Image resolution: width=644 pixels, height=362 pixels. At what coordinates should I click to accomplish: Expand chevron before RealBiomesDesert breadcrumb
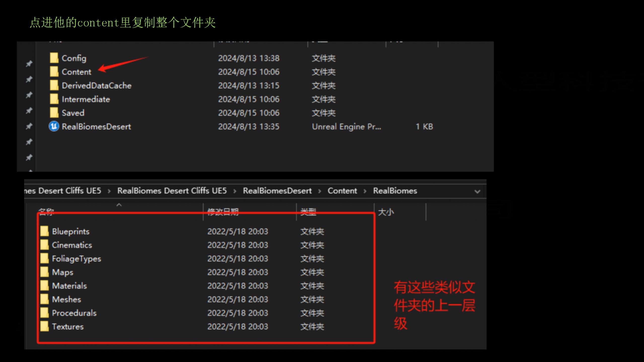pyautogui.click(x=235, y=191)
